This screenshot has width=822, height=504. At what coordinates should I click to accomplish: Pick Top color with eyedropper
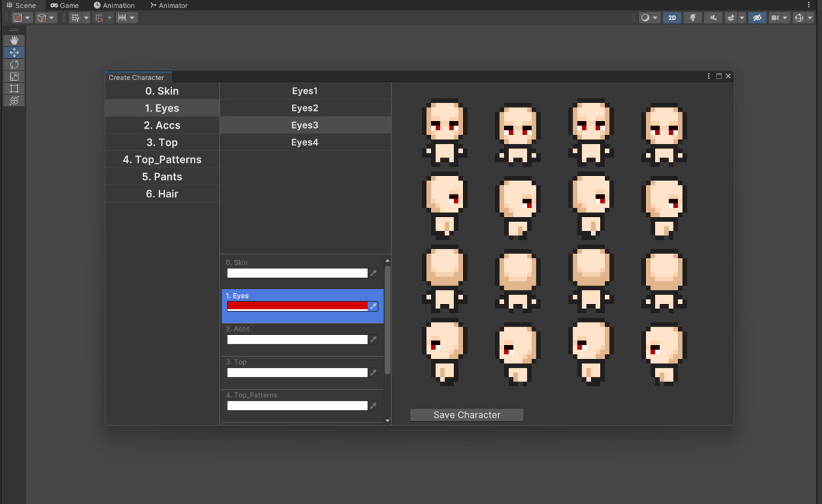pos(373,373)
